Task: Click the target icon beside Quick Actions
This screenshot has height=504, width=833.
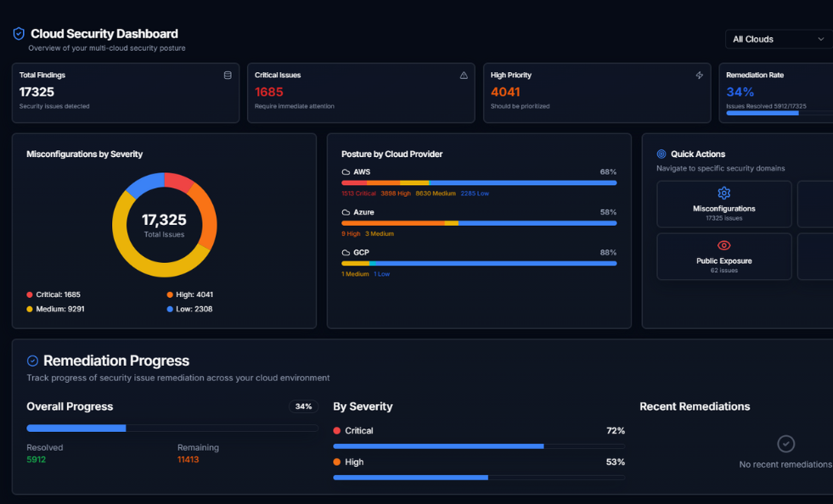Action: point(661,154)
